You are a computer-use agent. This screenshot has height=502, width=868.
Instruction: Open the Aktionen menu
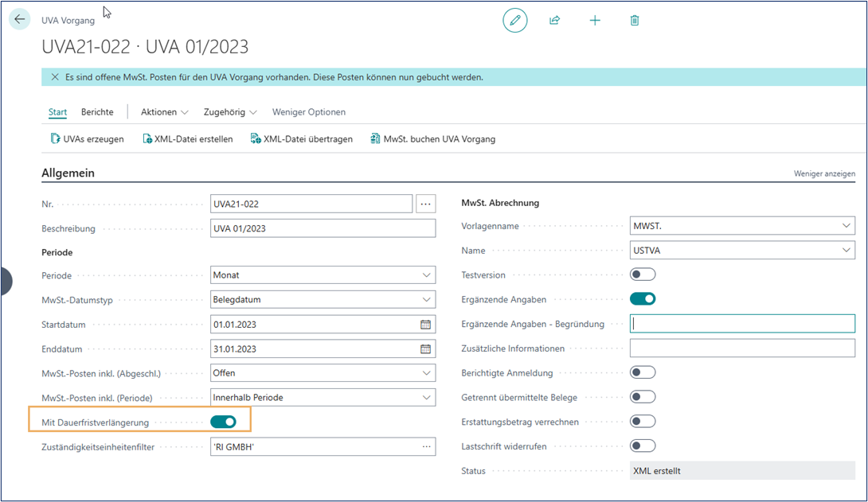click(164, 112)
